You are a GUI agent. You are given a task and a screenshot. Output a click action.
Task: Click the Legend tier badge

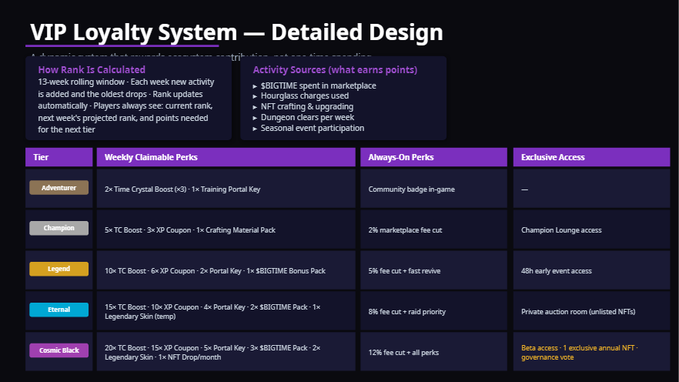[x=59, y=269]
